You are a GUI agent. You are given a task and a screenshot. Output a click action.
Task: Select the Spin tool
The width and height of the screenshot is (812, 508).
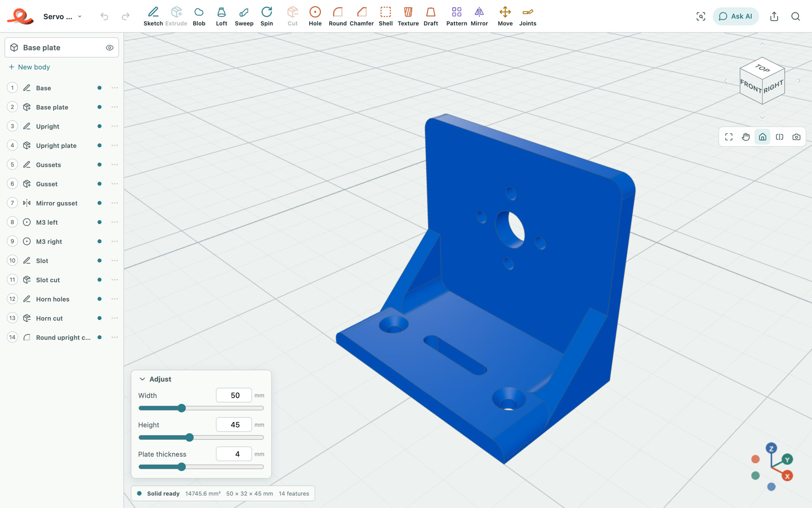267,16
